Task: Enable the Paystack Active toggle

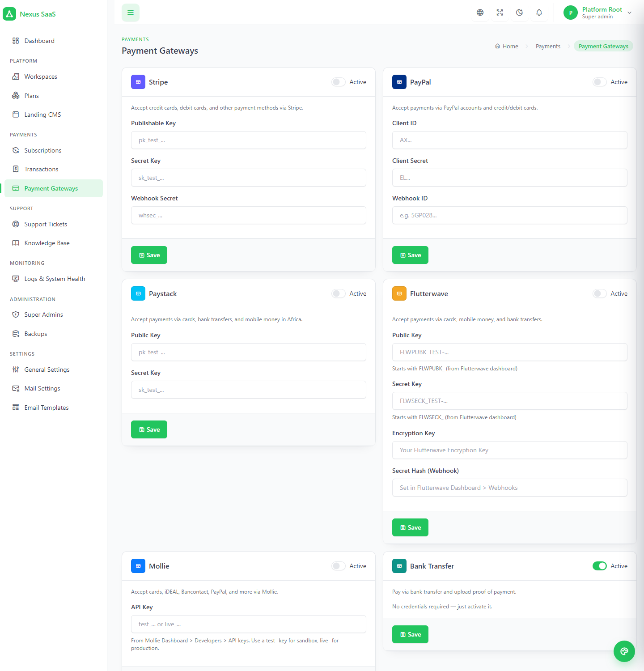Action: click(x=339, y=293)
